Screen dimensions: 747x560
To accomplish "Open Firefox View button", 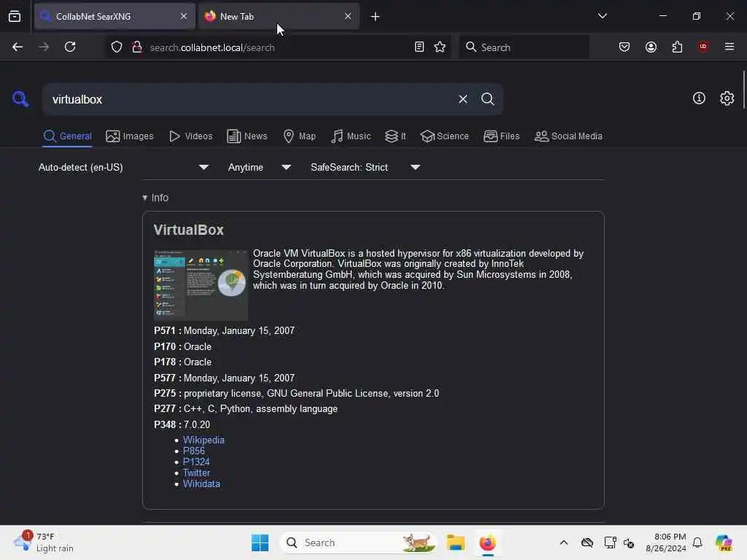I will pos(15,16).
